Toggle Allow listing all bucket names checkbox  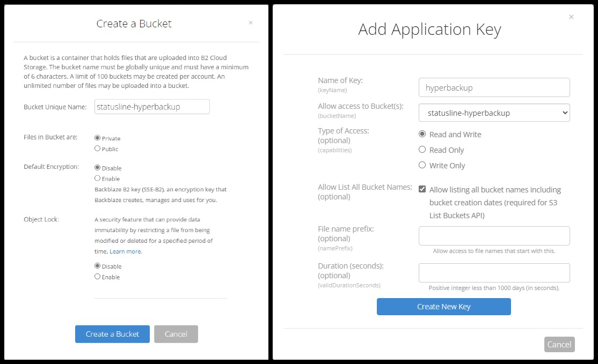pos(422,189)
